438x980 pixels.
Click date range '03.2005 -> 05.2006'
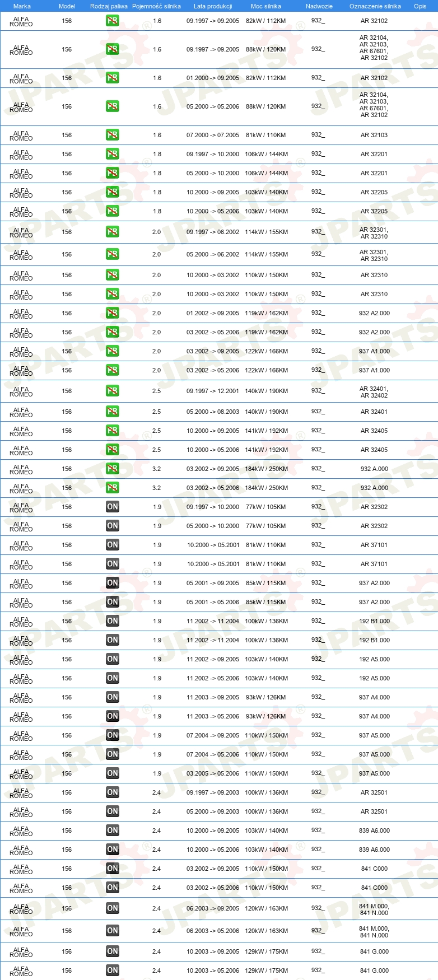coord(213,773)
